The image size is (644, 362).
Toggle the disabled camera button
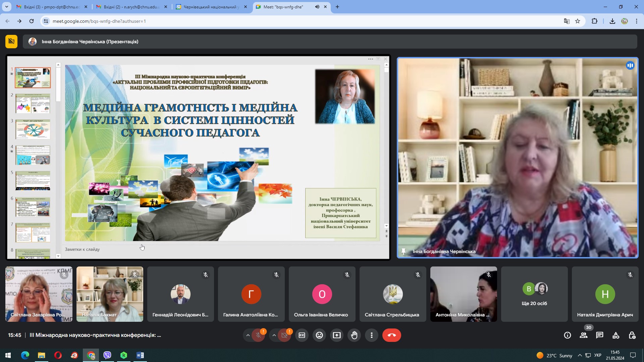pos(284,335)
